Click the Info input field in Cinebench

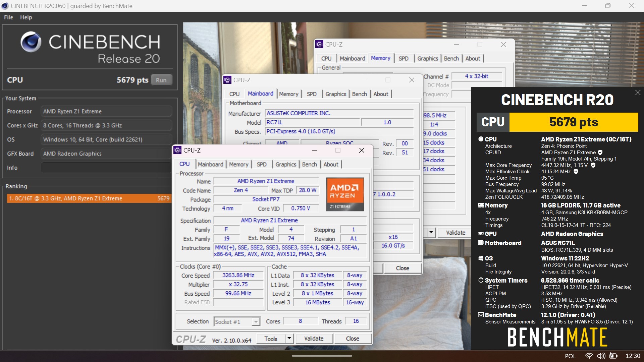pos(106,168)
